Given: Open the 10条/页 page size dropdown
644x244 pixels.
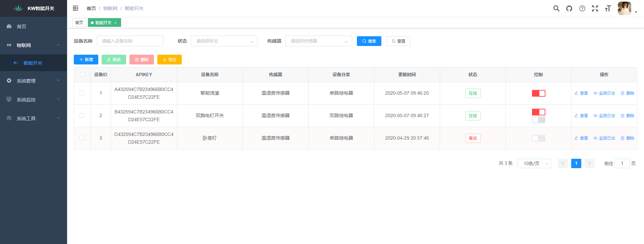Looking at the screenshot, I should (x=534, y=163).
